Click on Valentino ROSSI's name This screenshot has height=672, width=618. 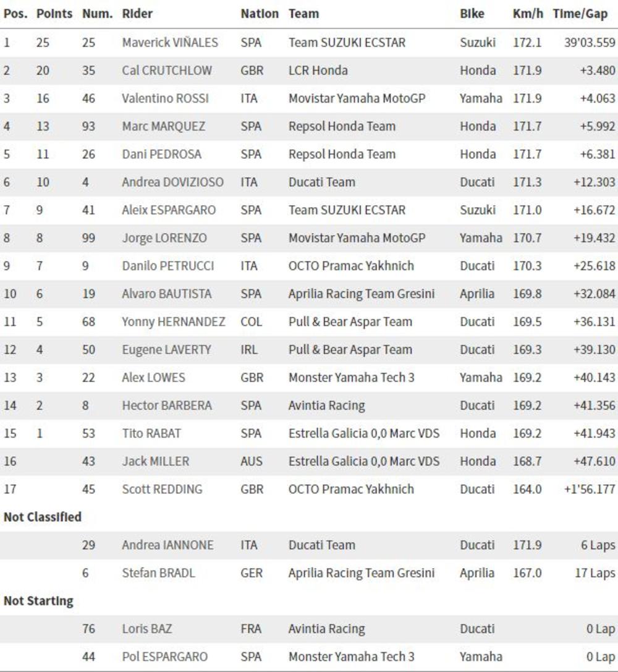pos(166,98)
